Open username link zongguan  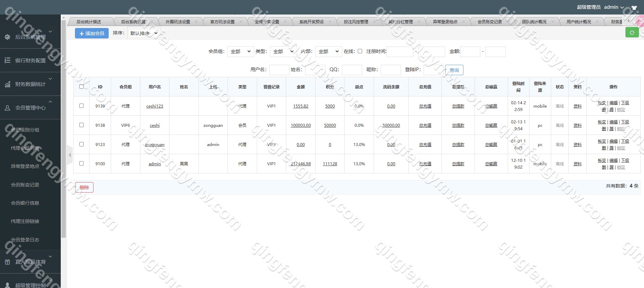coord(155,144)
